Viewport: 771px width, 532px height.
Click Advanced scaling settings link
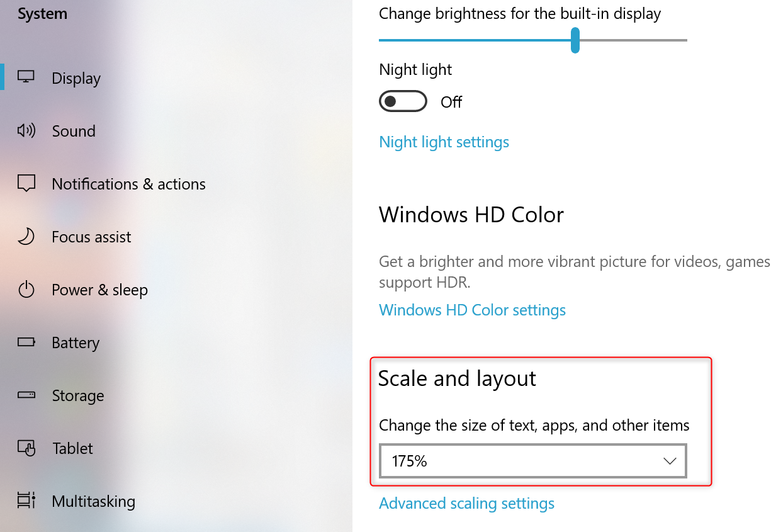466,504
